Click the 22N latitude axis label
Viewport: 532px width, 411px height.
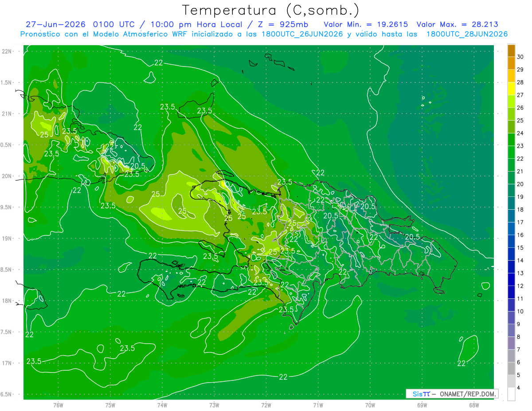tap(7, 51)
